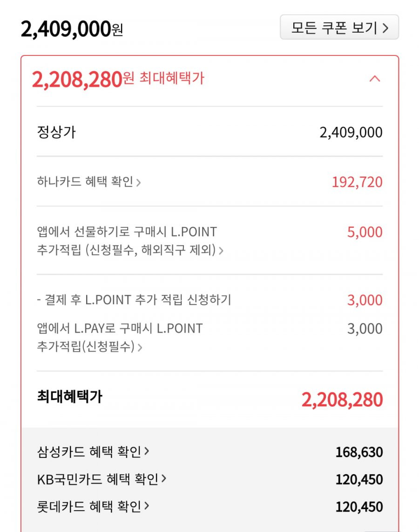Click chevron beside 삼성카드 혜택 확인
Image resolution: width=419 pixels, height=532 pixels.
pyautogui.click(x=147, y=451)
